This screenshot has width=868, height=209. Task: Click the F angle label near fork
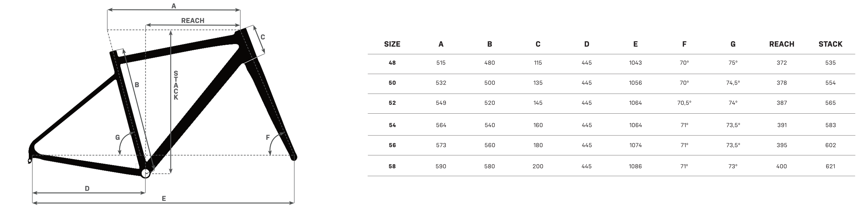[268, 137]
